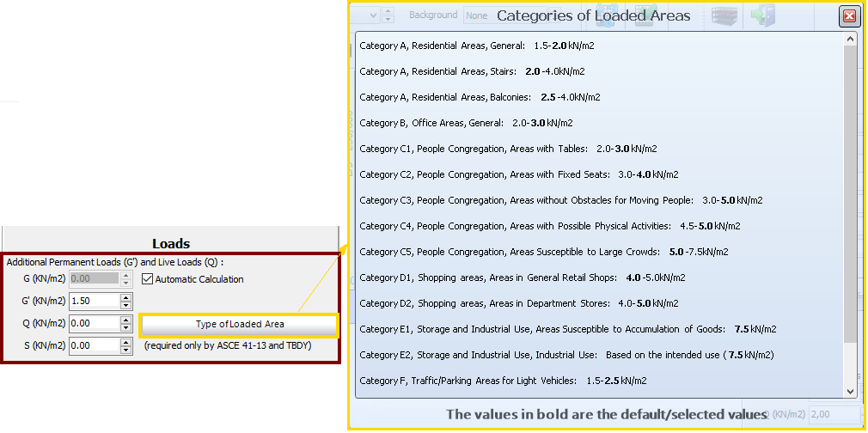Increase the G' load value using up arrow
The height and width of the screenshot is (433, 868).
click(126, 297)
